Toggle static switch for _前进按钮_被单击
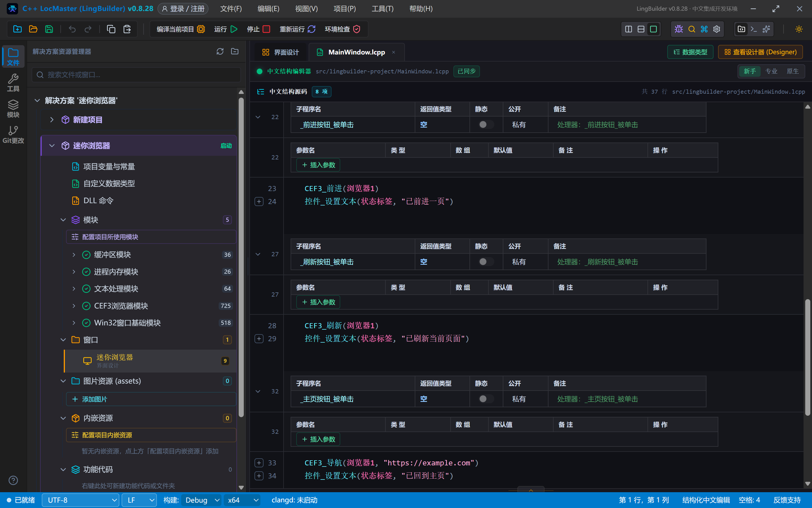The width and height of the screenshot is (812, 508). pos(486,125)
